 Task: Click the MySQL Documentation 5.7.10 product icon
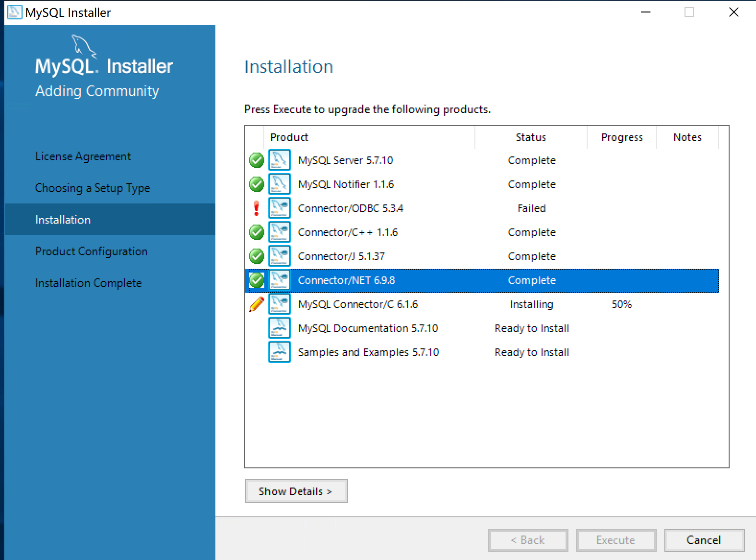coord(280,328)
